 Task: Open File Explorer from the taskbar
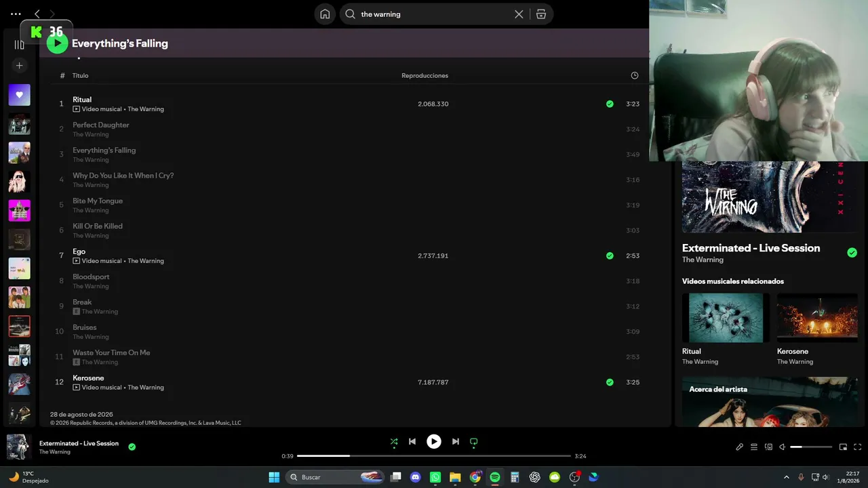[x=455, y=477]
